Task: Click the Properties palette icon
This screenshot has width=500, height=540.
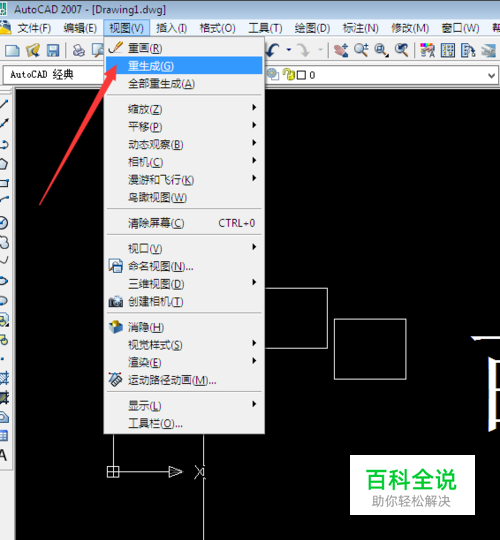Action: coord(427,50)
